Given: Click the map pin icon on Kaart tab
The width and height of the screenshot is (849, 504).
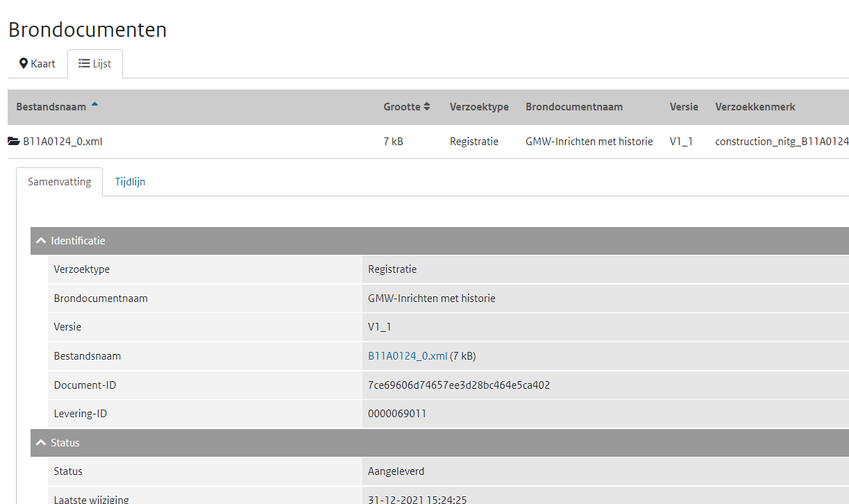Looking at the screenshot, I should [x=24, y=64].
